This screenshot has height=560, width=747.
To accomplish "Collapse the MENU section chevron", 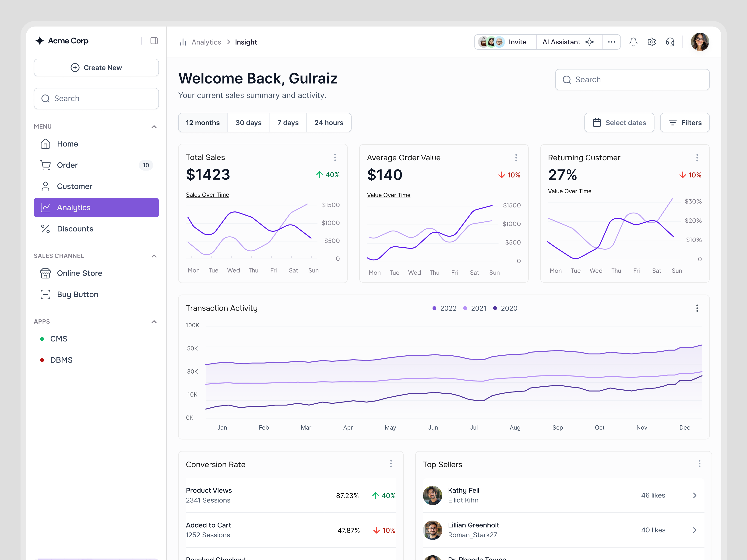I will [x=154, y=126].
